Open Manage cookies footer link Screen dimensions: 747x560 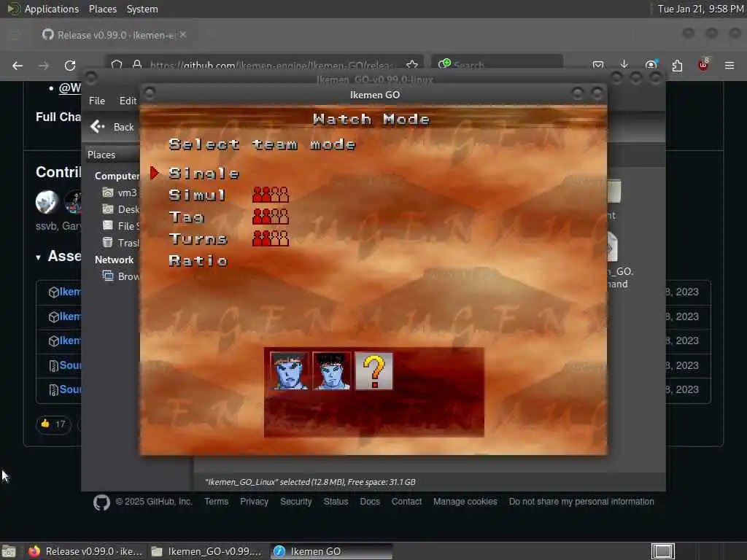[465, 502]
